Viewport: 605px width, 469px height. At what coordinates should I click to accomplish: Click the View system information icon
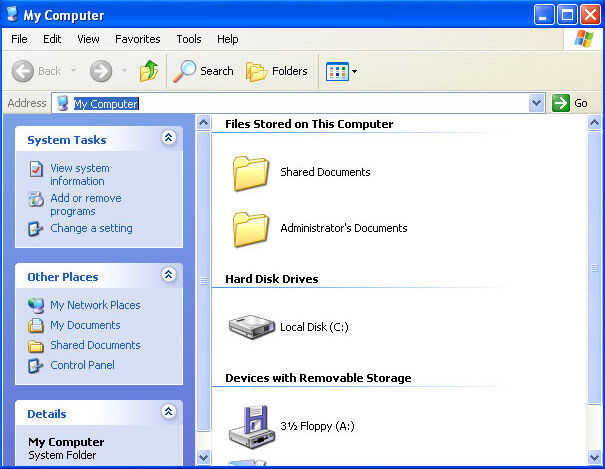pos(36,169)
